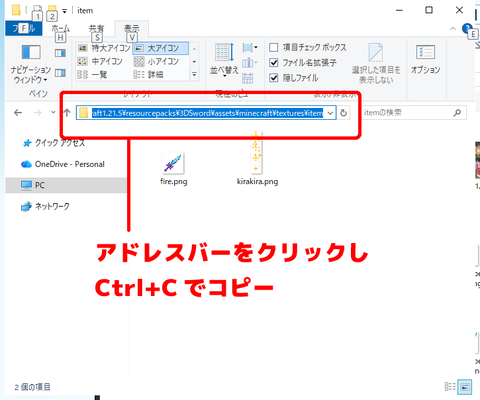Expand the layout gallery more arrow
Screen dimensions: 480x400
pyautogui.click(x=194, y=74)
